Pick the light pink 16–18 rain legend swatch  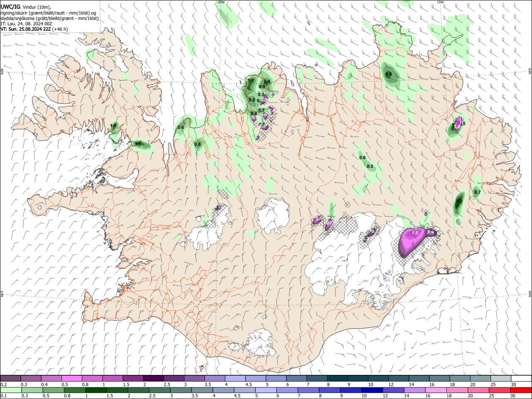436,390
